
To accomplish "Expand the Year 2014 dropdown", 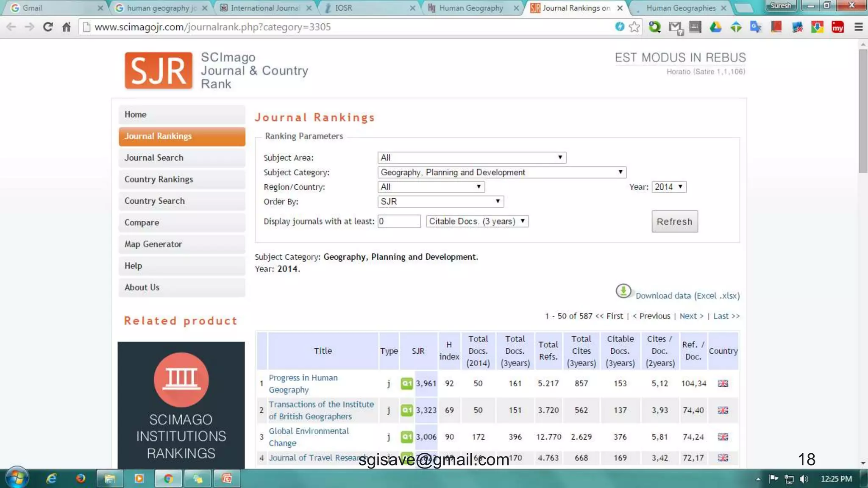I will coord(669,187).
